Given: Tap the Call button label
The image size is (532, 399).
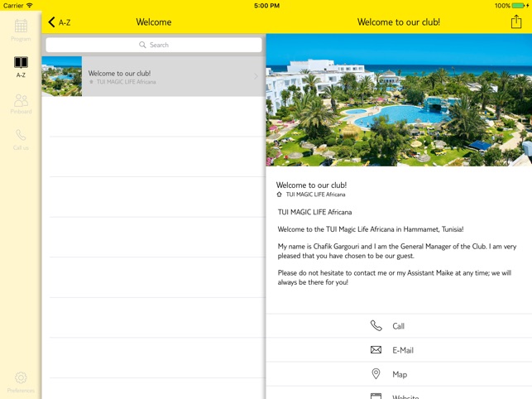Looking at the screenshot, I should coord(398,326).
